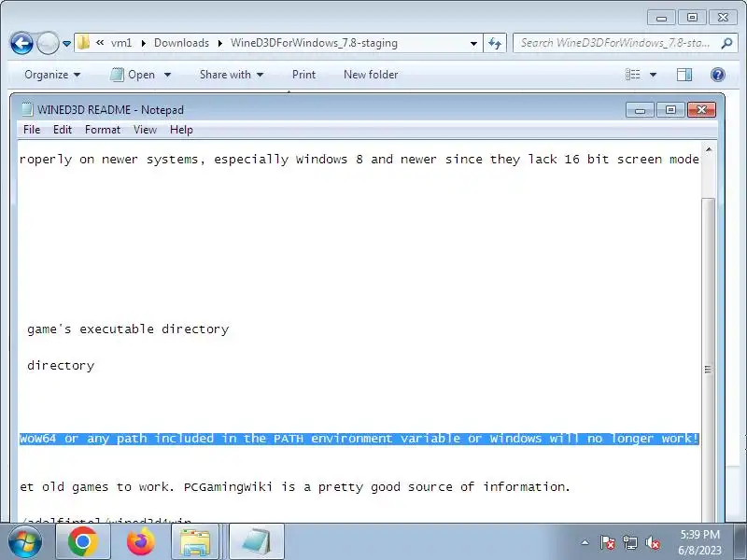
Task: Minimize the Notepad window
Action: coord(640,110)
